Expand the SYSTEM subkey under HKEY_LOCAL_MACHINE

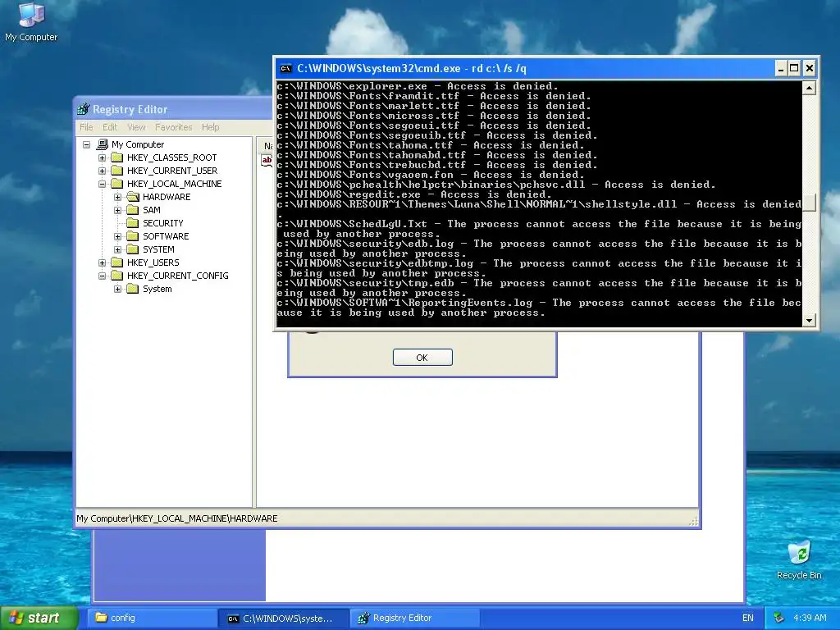tap(117, 249)
